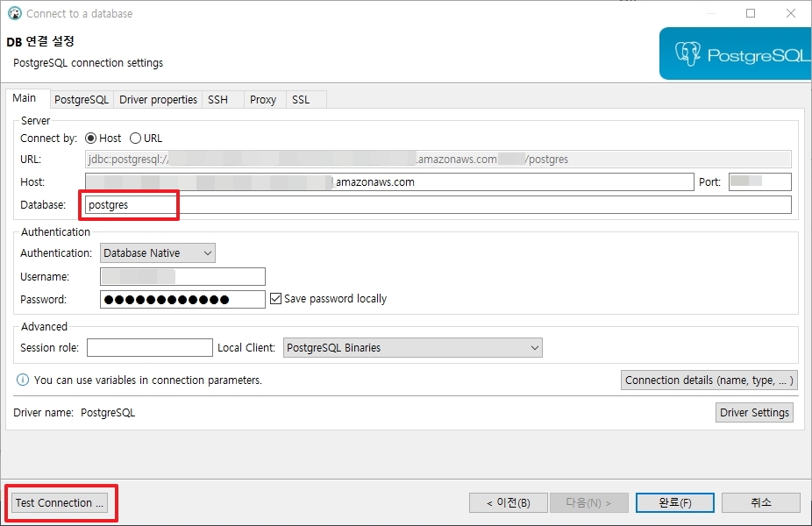Click the 'PostgreSQL connection settings' subtitle

(x=88, y=62)
